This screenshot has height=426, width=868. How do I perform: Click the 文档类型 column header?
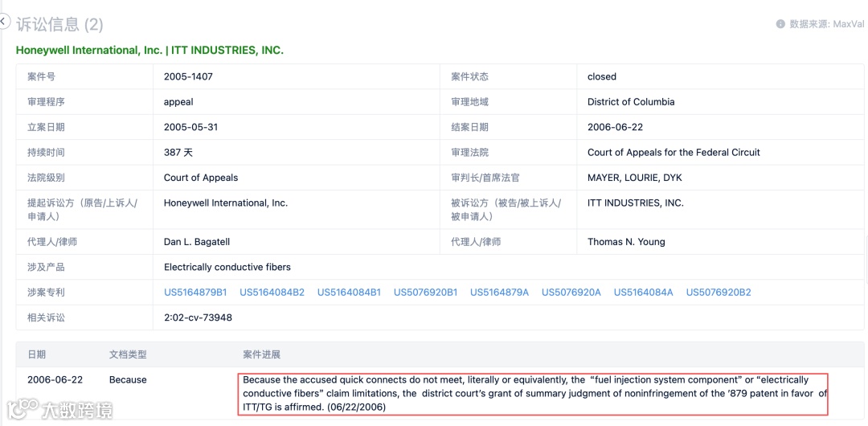pos(128,354)
